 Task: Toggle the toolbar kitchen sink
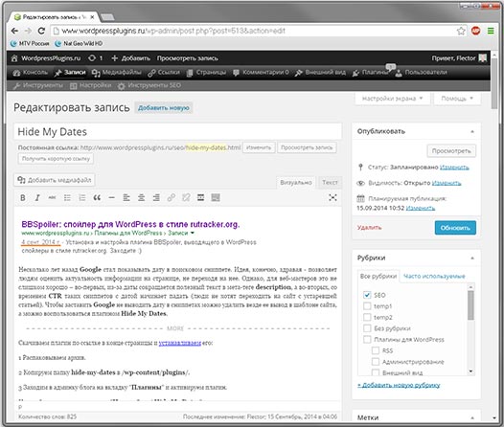(x=216, y=197)
